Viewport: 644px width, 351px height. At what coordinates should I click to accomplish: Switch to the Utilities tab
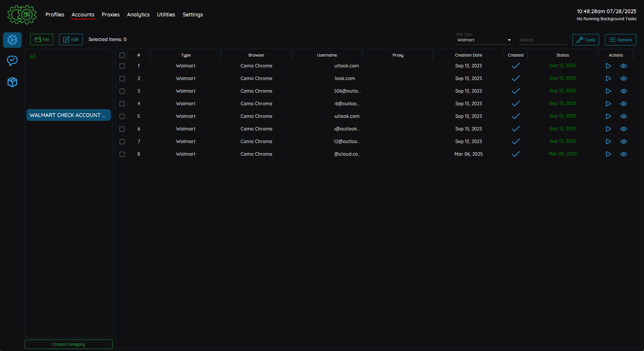click(x=166, y=15)
